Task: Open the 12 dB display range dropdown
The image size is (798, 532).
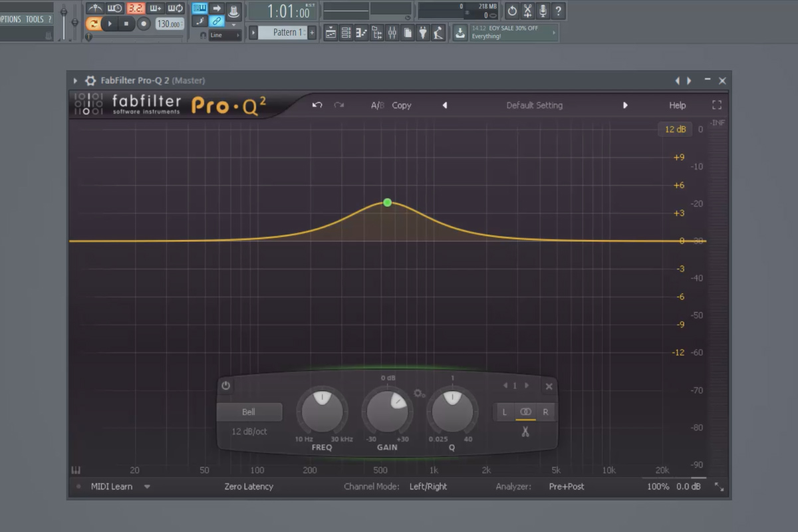Action: [675, 129]
